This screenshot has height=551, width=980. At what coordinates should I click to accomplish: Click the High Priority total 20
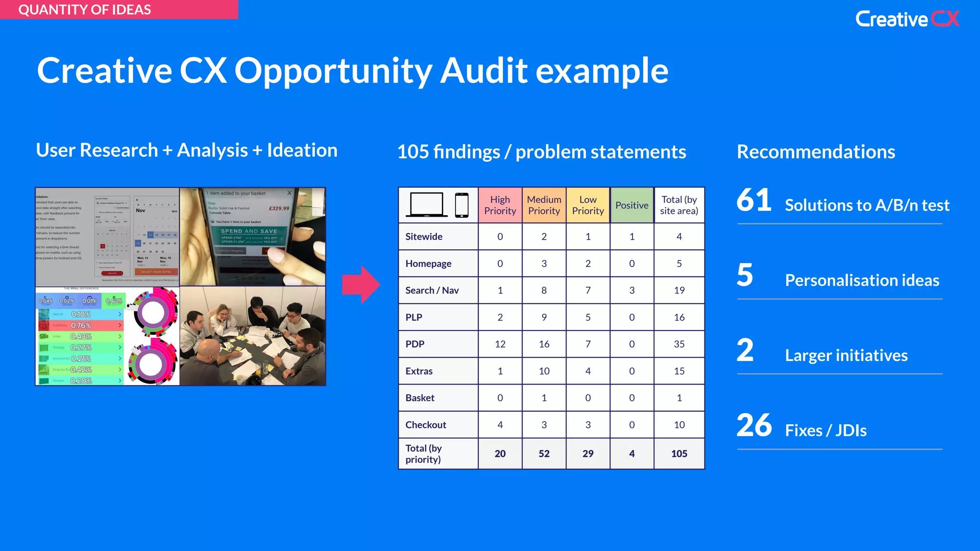click(500, 453)
